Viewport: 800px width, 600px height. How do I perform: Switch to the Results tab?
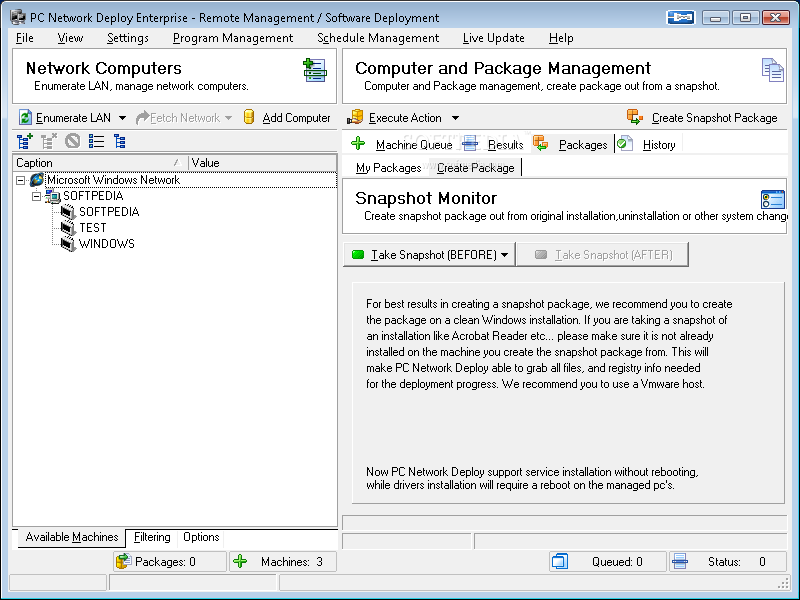point(494,144)
